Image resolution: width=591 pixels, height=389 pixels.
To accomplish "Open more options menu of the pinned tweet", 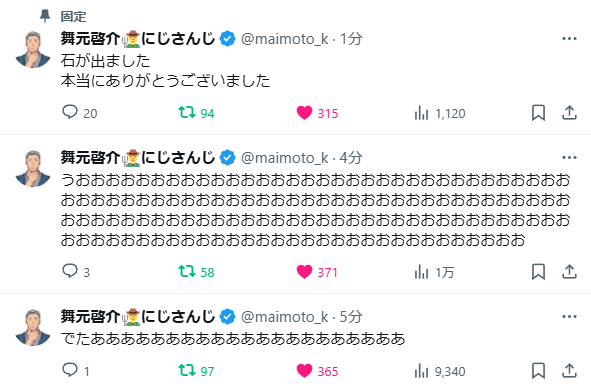I will 569,38.
